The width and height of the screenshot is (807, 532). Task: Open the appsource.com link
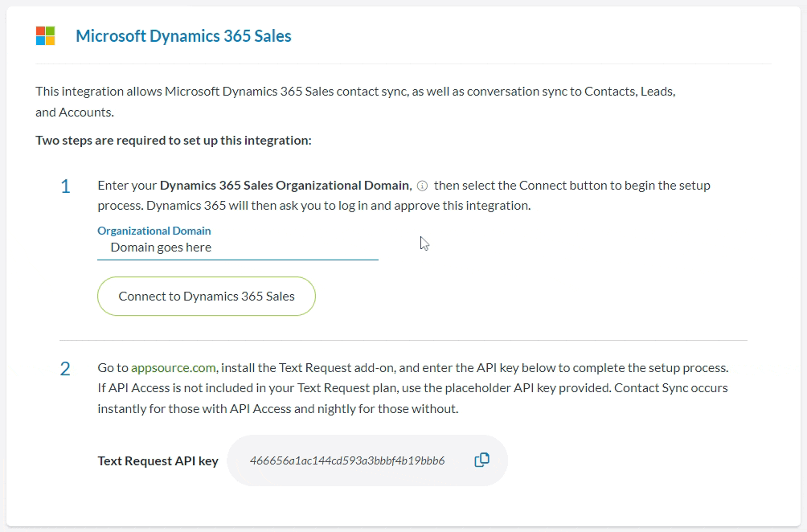[x=173, y=367]
